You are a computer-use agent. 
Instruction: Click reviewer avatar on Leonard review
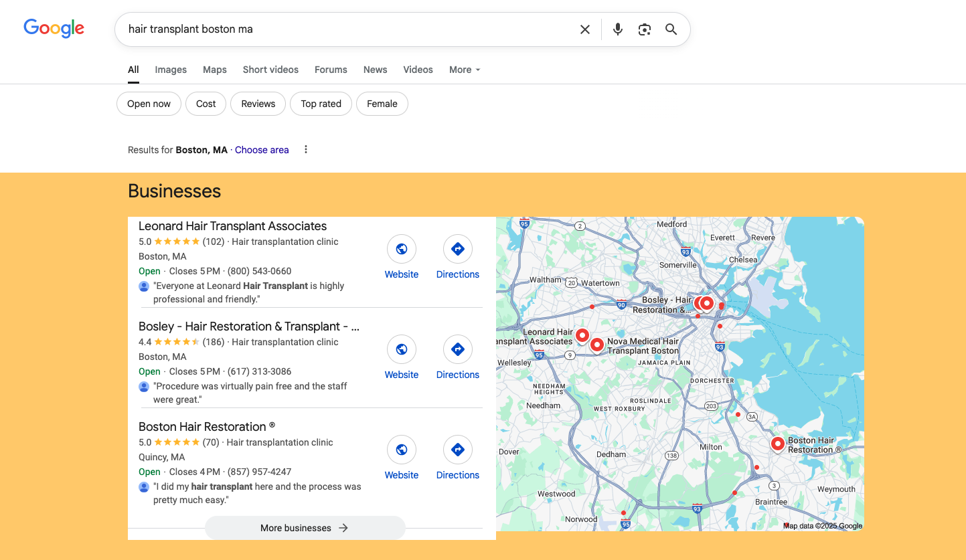click(x=144, y=286)
